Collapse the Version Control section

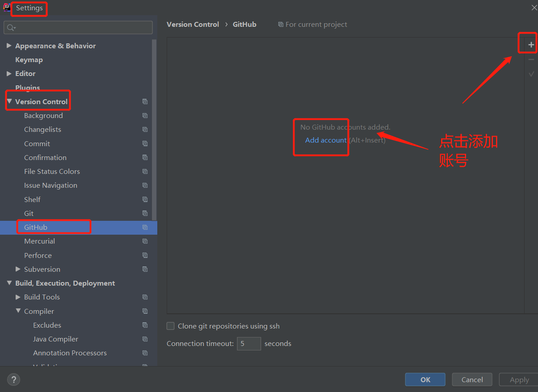point(9,101)
